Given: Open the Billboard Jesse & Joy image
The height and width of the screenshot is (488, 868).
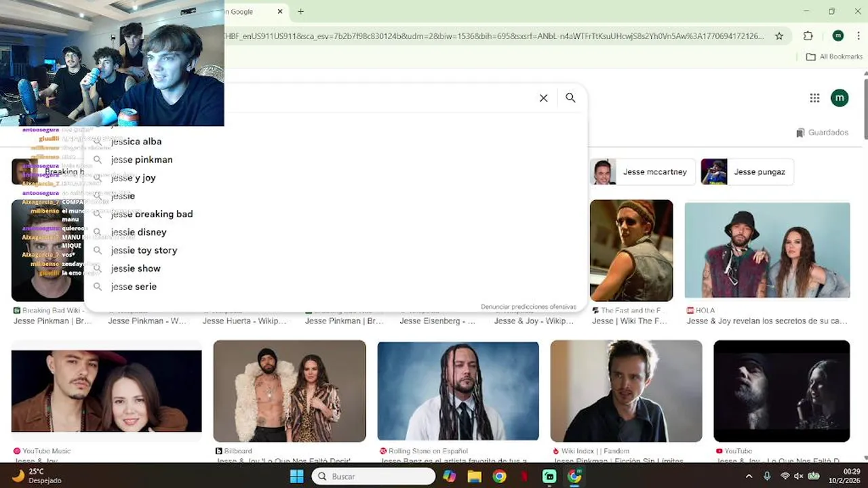Looking at the screenshot, I should pyautogui.click(x=290, y=391).
